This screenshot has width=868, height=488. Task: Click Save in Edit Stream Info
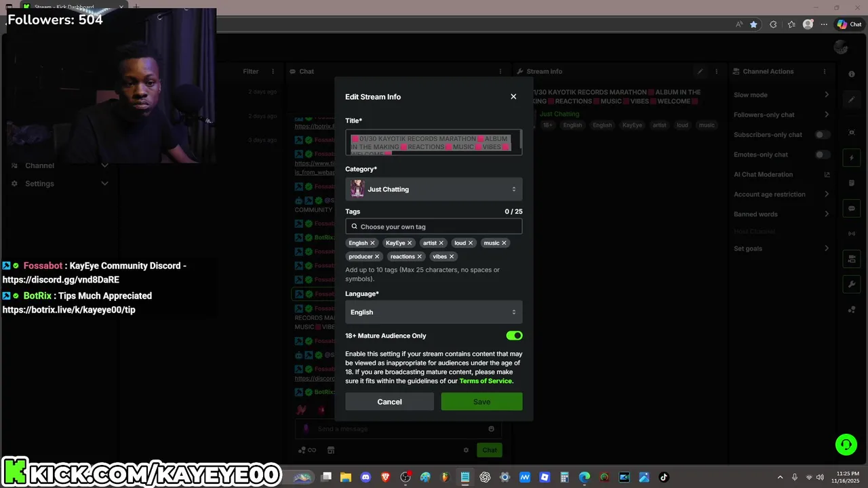tap(481, 402)
